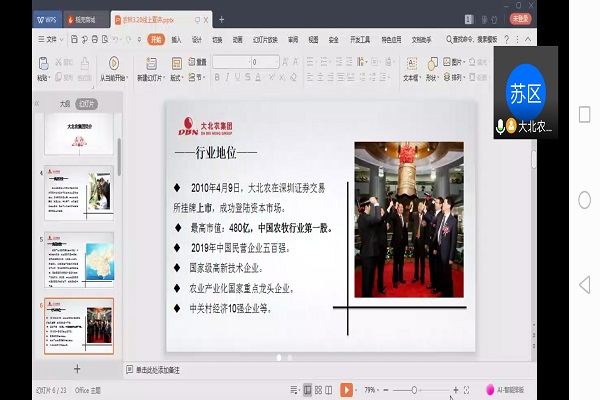
Task: Click the 未登录 login button
Action: 520,18
